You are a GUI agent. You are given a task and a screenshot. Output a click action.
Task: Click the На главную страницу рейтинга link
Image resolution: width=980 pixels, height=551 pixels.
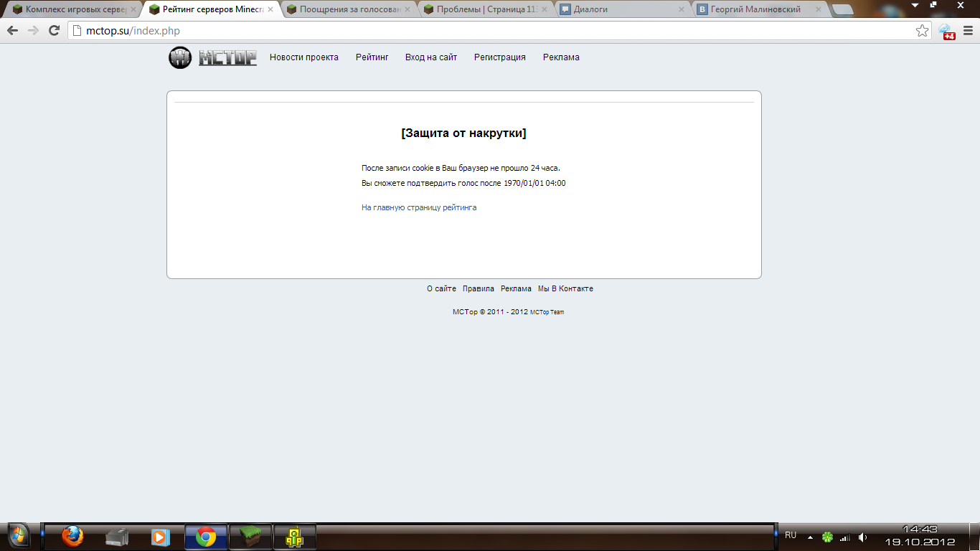point(419,207)
